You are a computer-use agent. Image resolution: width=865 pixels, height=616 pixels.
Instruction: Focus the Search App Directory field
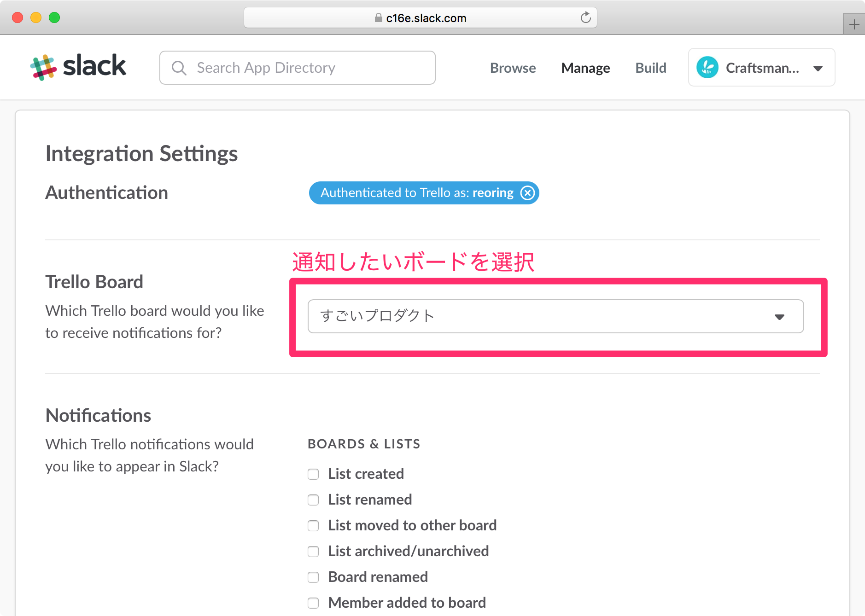298,68
